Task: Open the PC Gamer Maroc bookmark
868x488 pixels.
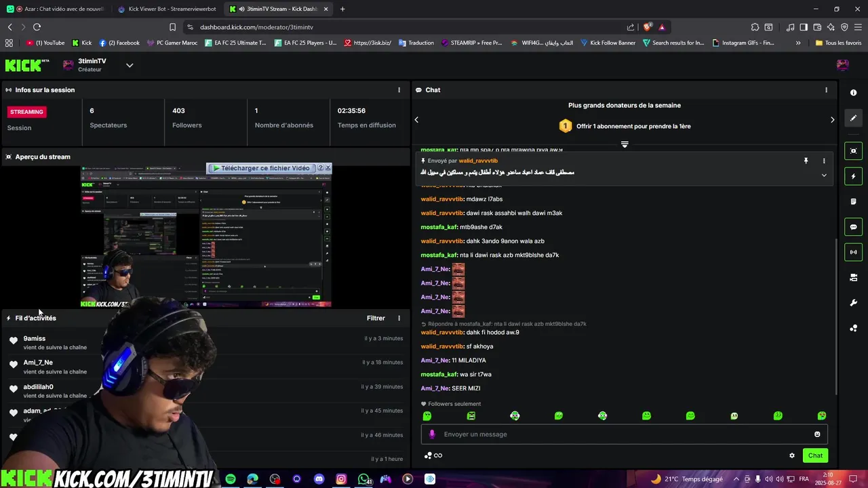Action: tap(172, 43)
